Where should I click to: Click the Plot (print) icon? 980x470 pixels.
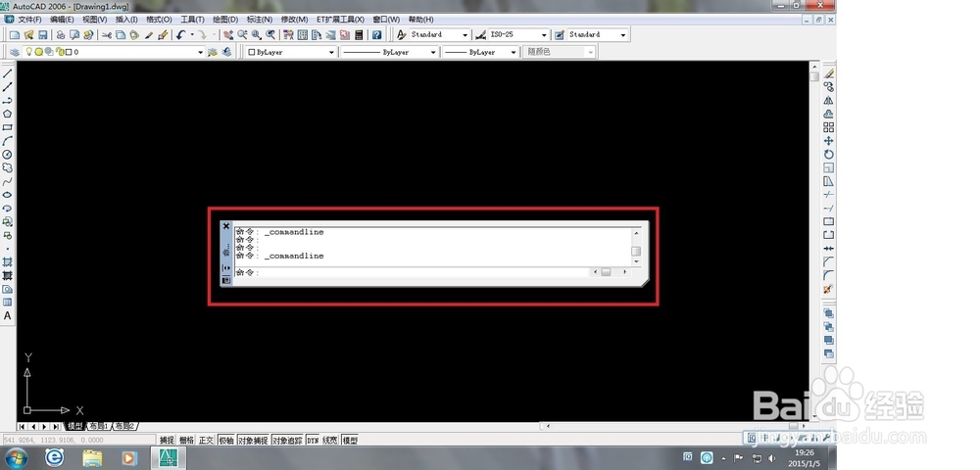(61, 35)
